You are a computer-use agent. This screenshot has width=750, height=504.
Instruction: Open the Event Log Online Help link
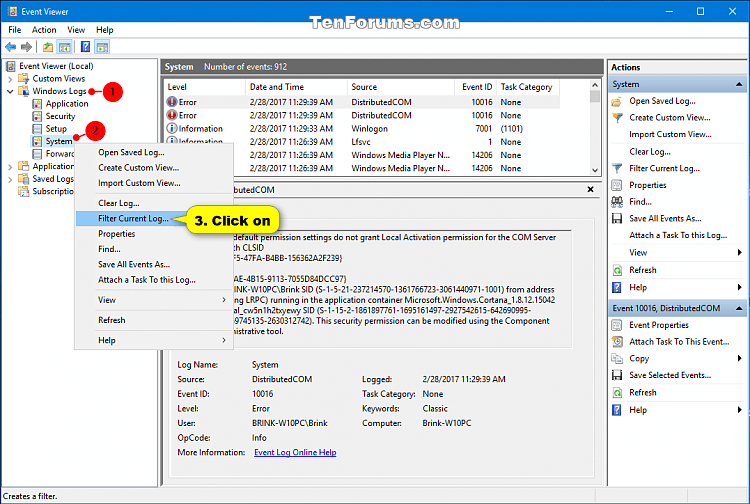point(295,453)
